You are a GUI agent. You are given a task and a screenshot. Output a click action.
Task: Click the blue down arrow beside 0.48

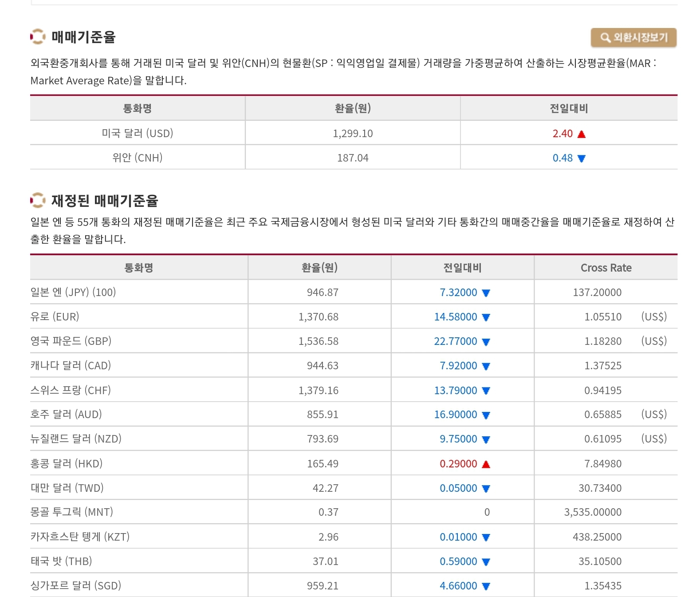pos(582,158)
